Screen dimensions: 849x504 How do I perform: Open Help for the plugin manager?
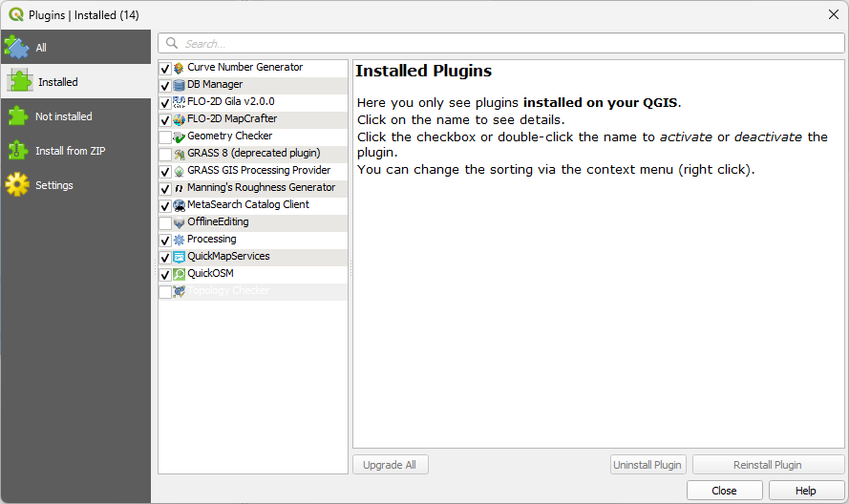pos(806,491)
